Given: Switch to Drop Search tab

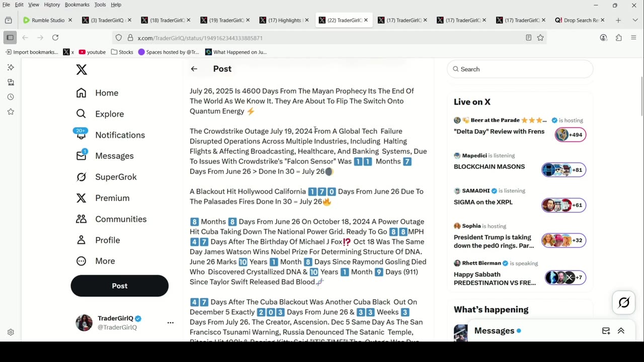Looking at the screenshot, I should [x=581, y=20].
